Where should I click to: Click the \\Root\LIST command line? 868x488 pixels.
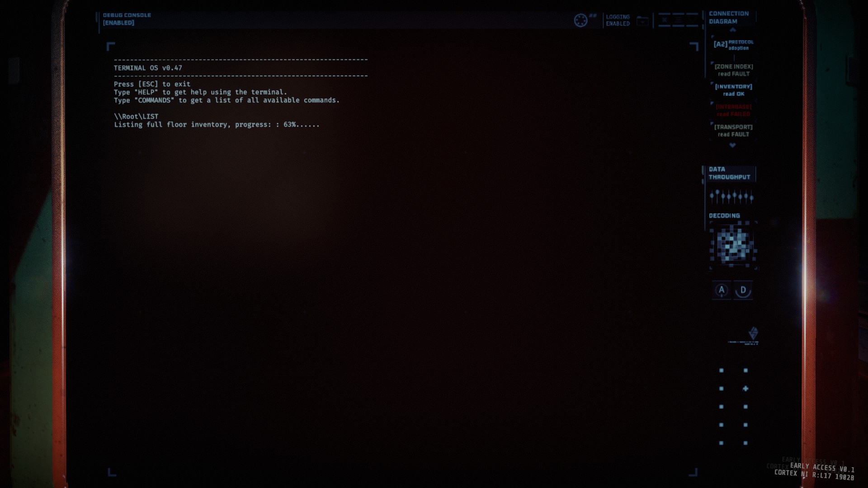pyautogui.click(x=136, y=117)
